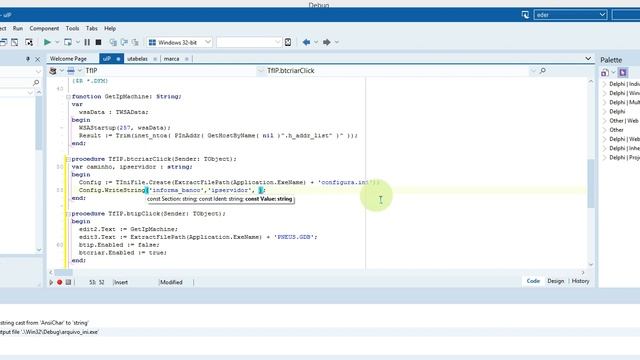The width and height of the screenshot is (640, 360).
Task: Click the Run Without Debugging monitor icon
Action: [68, 42]
